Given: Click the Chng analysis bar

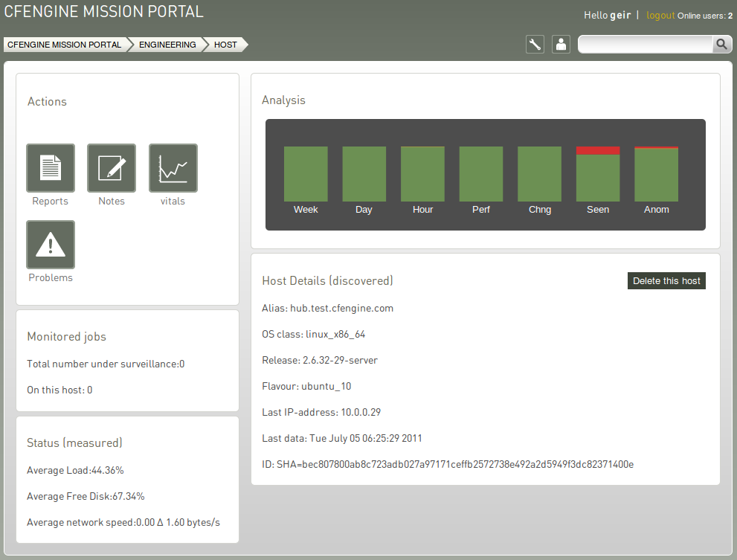Looking at the screenshot, I should (x=540, y=174).
